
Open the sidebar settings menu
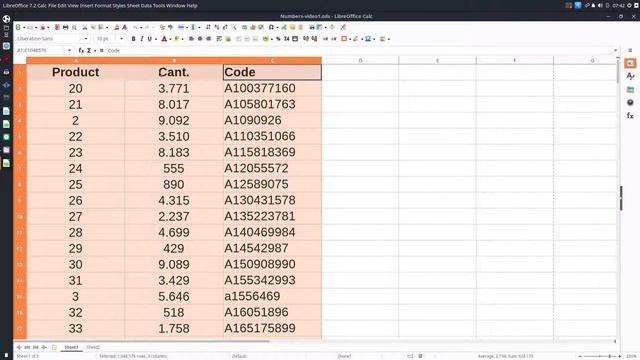click(x=630, y=50)
